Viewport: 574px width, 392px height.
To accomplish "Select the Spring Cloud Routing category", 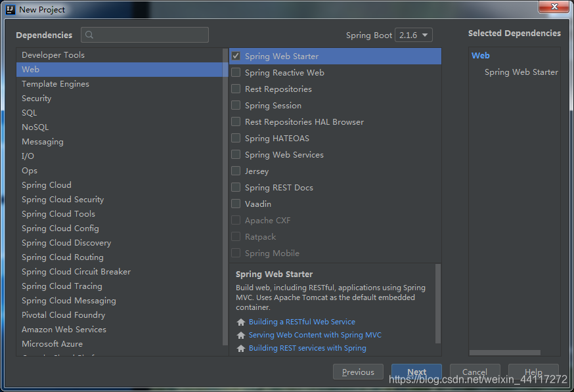I will click(x=120, y=257).
